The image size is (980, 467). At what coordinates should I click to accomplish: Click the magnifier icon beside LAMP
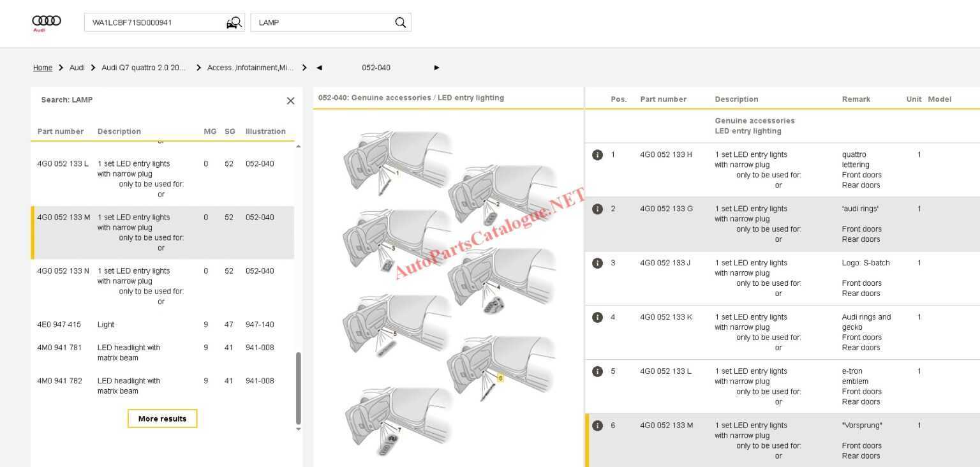400,23
